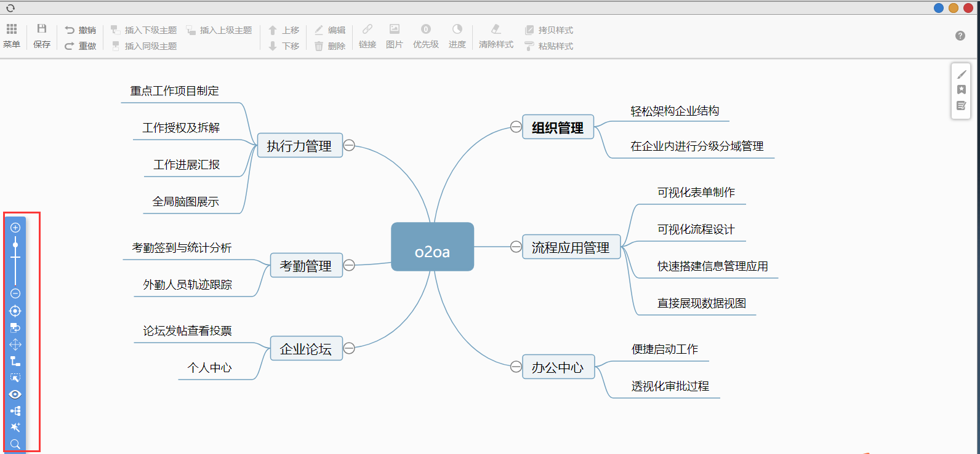The width and height of the screenshot is (980, 454).
Task: Insert a picture with 图片
Action: click(395, 36)
